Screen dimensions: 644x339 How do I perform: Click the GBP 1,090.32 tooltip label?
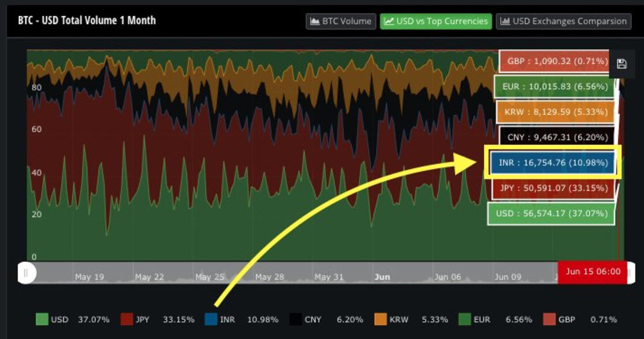tap(553, 61)
